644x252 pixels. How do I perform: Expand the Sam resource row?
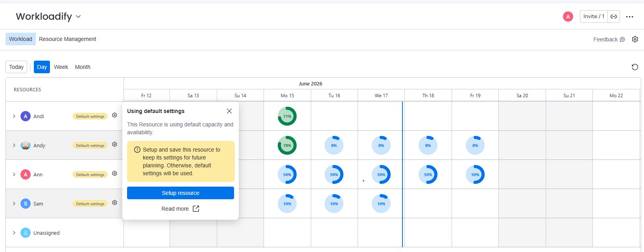click(14, 204)
